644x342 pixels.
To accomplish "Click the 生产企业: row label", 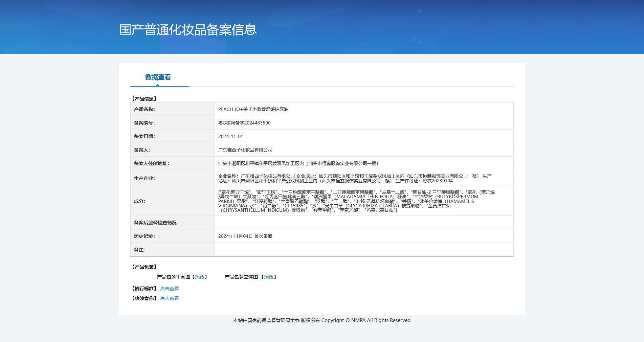I will (145, 178).
